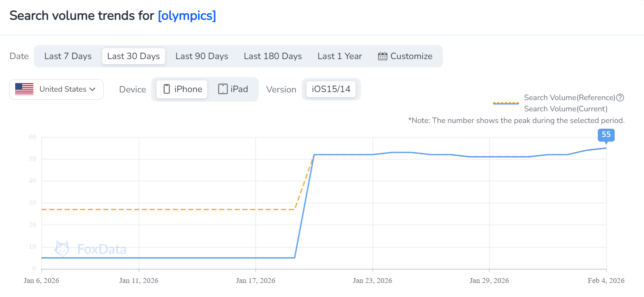Select the iOS15/14 version option
Viewport: 644px width, 297px height.
[331, 89]
